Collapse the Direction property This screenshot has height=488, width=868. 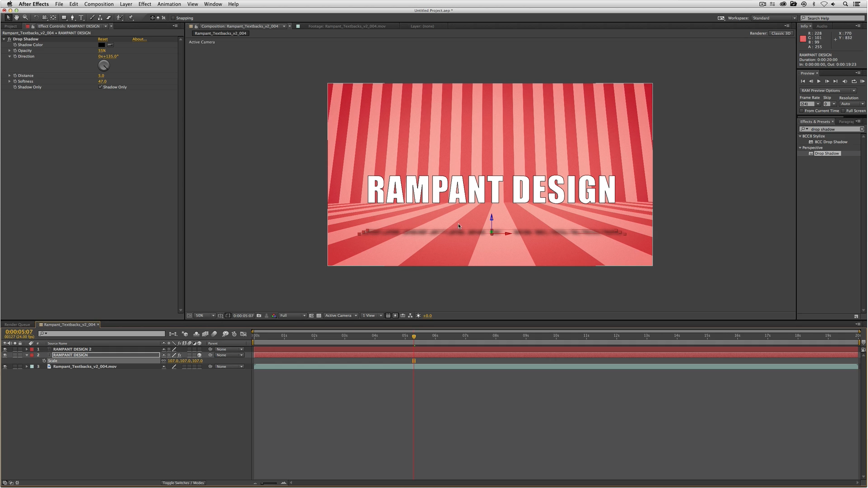(x=9, y=56)
